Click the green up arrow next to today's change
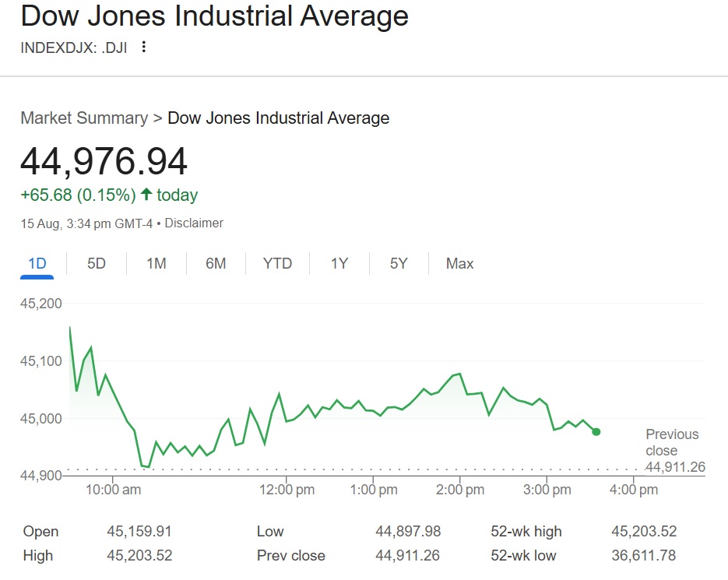The height and width of the screenshot is (580, 728). (145, 195)
